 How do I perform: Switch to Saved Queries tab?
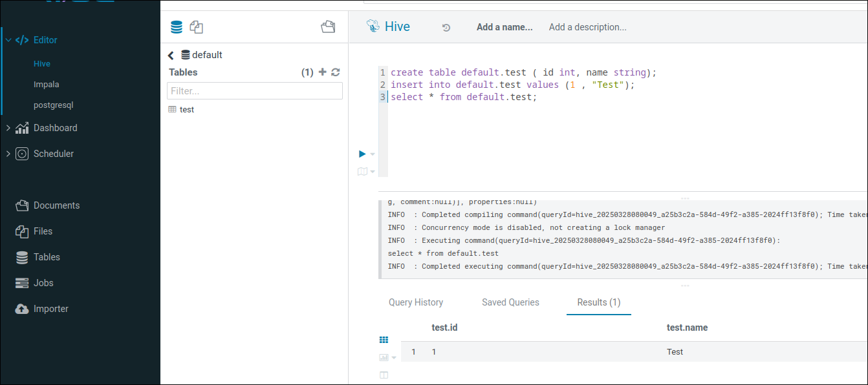pyautogui.click(x=510, y=302)
